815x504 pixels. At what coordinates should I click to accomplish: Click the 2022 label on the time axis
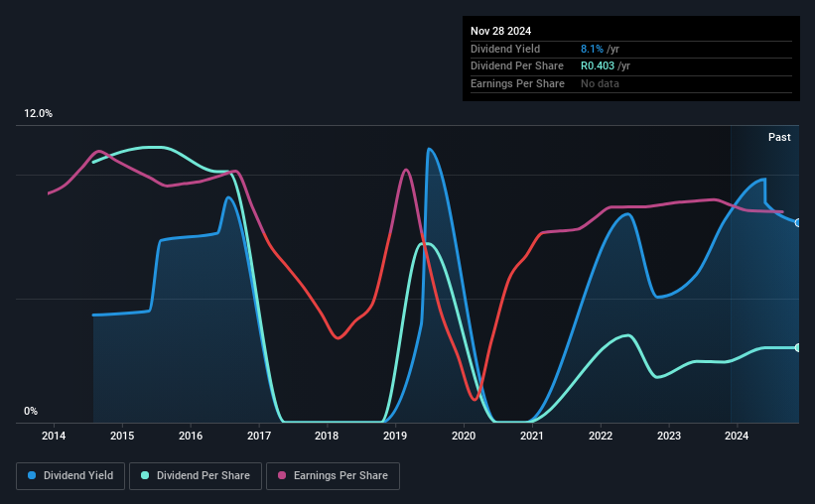tap(601, 436)
